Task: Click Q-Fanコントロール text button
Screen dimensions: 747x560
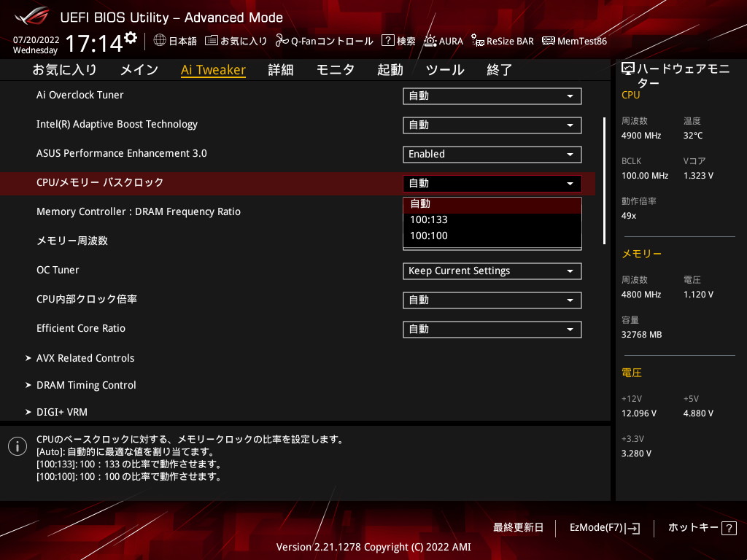Action: [332, 41]
